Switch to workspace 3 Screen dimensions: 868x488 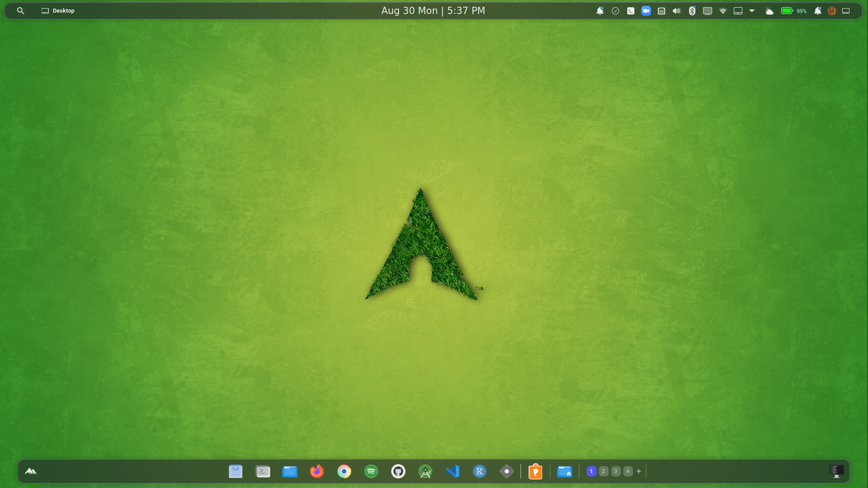615,471
